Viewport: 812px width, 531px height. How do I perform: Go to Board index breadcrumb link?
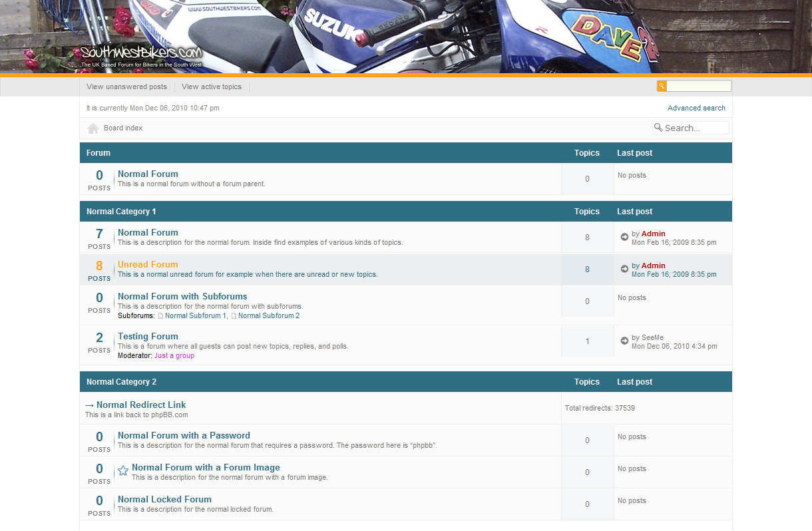[x=123, y=128]
